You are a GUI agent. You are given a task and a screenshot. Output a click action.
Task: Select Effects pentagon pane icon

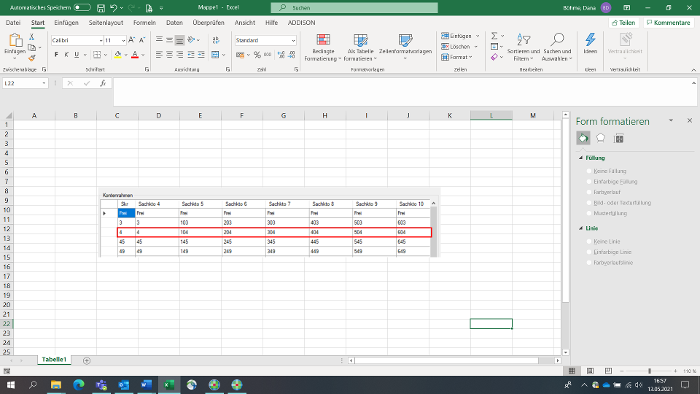(600, 138)
